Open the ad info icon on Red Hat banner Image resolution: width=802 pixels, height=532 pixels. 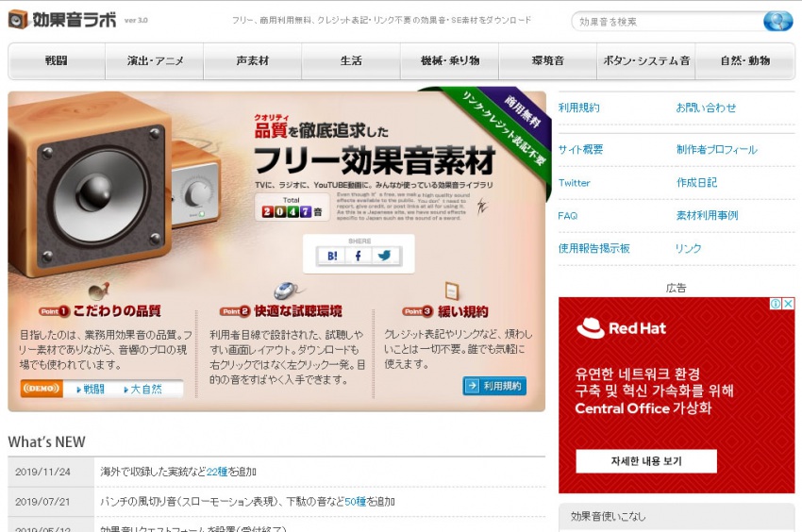(776, 304)
